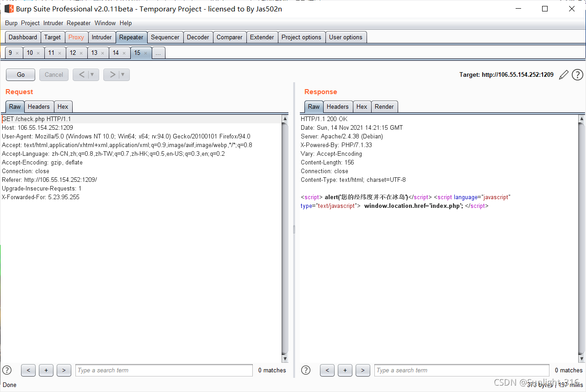
Task: Show response Hex view
Action: (x=362, y=106)
